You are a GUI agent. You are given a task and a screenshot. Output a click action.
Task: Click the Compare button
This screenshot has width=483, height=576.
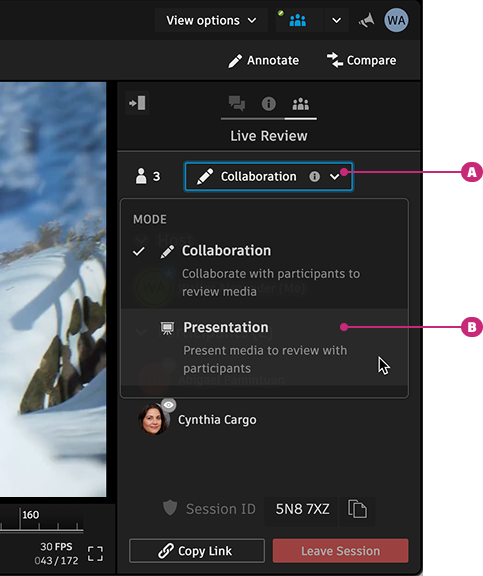tap(361, 60)
